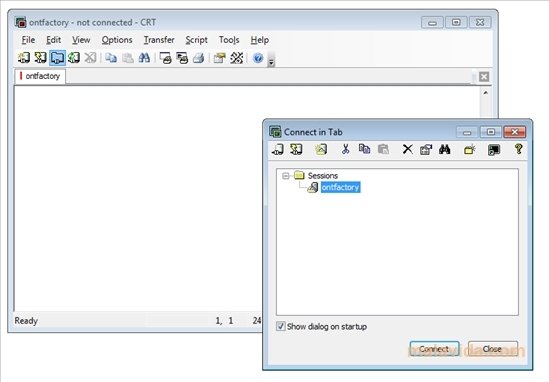Click yellow question mark Help icon in dialog
The height and width of the screenshot is (382, 549).
click(519, 149)
